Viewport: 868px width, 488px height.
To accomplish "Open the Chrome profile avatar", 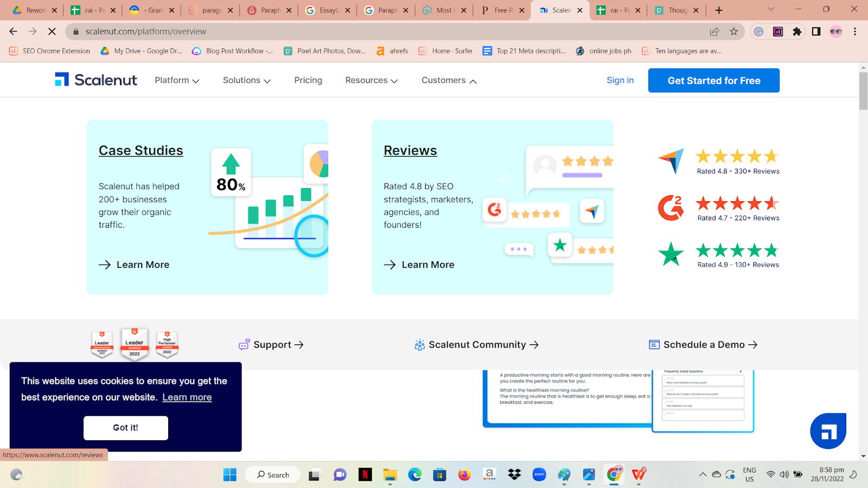I will click(836, 31).
